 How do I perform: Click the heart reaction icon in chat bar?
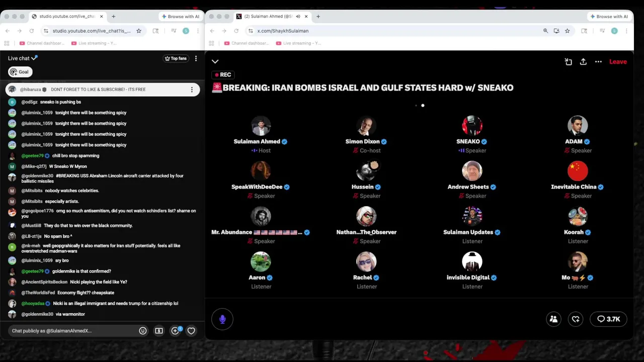(x=191, y=331)
